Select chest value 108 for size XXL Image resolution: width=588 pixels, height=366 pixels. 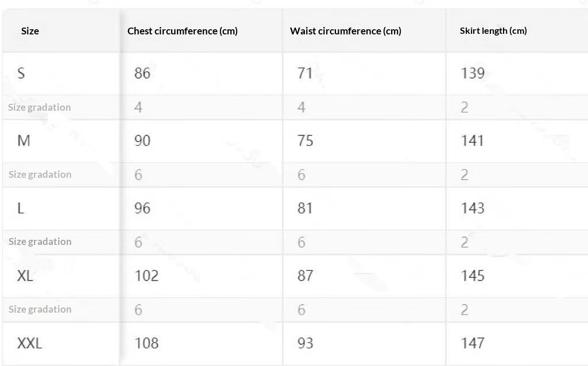[x=146, y=344]
